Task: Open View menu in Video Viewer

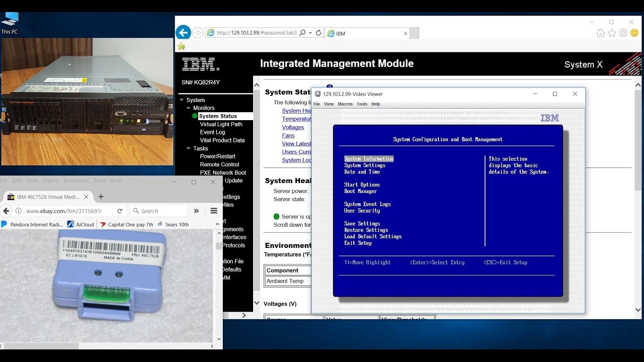Action: pos(329,104)
